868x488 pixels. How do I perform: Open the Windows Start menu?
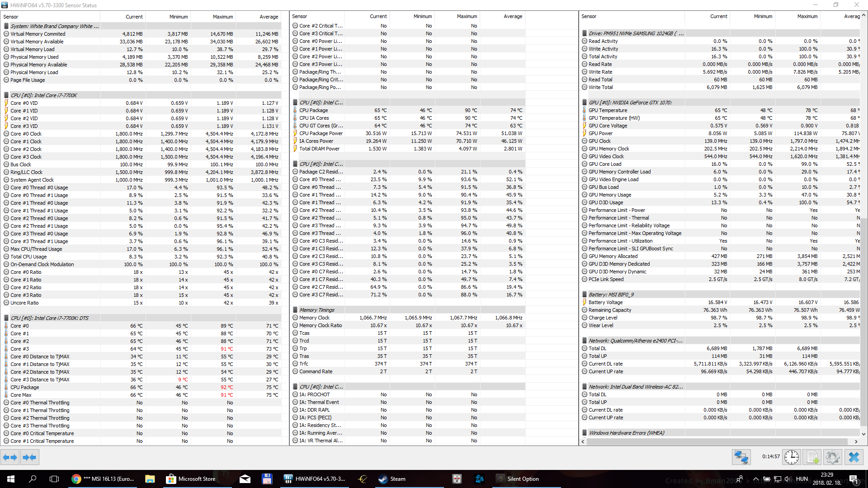[x=11, y=479]
